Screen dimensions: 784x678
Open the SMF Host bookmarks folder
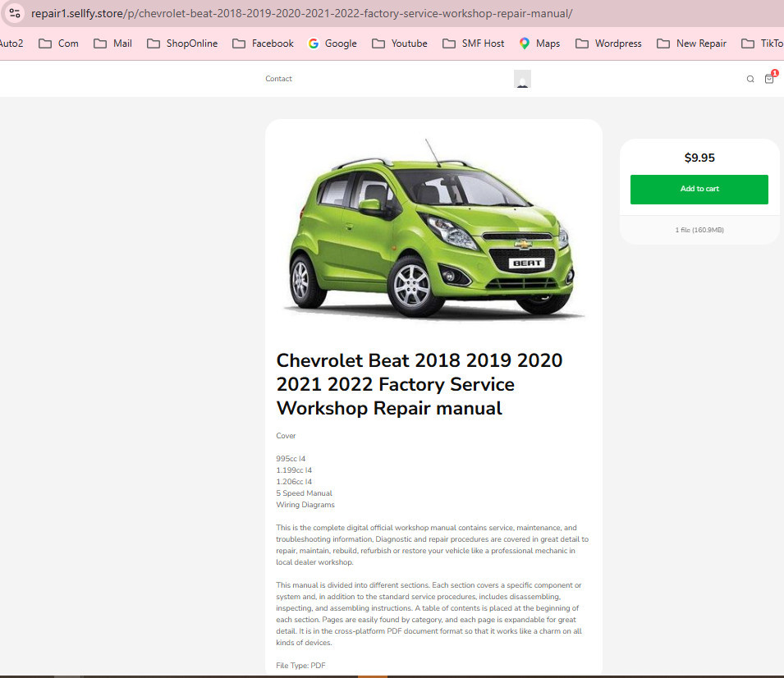tap(474, 44)
